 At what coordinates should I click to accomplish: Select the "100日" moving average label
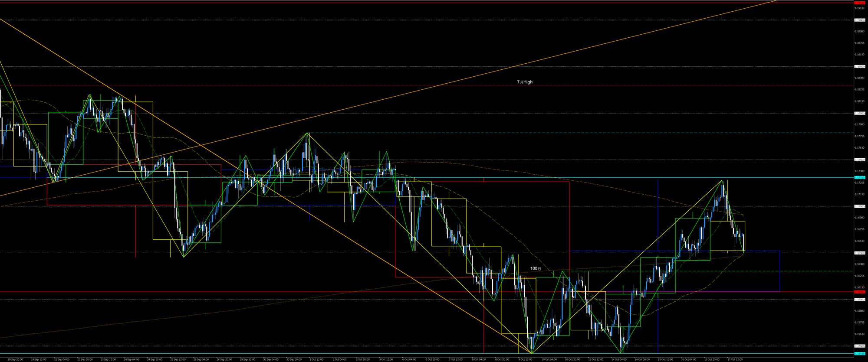536,269
